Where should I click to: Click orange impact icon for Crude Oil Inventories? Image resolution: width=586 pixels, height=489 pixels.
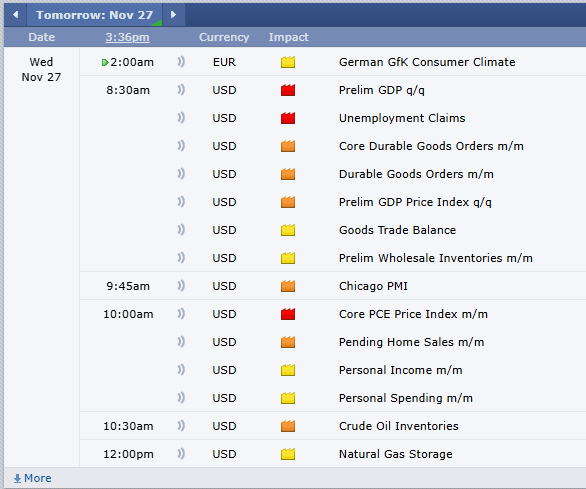tap(288, 426)
